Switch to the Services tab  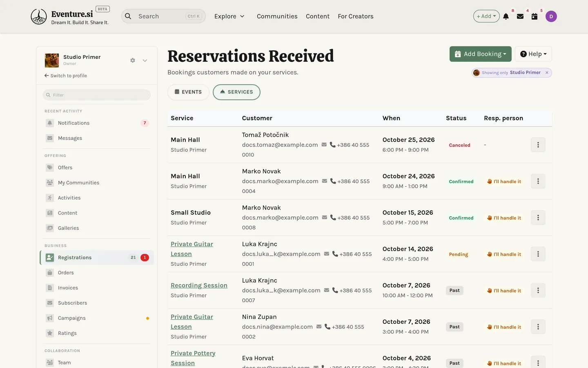point(236,92)
